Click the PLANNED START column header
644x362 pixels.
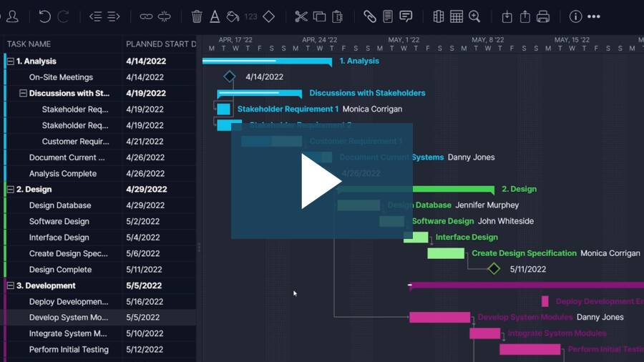(160, 44)
